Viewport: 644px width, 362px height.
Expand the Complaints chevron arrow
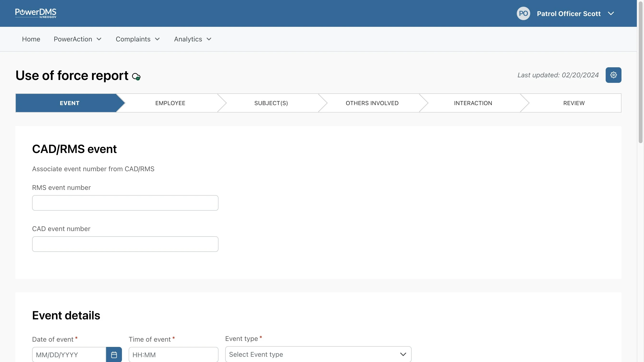point(157,39)
